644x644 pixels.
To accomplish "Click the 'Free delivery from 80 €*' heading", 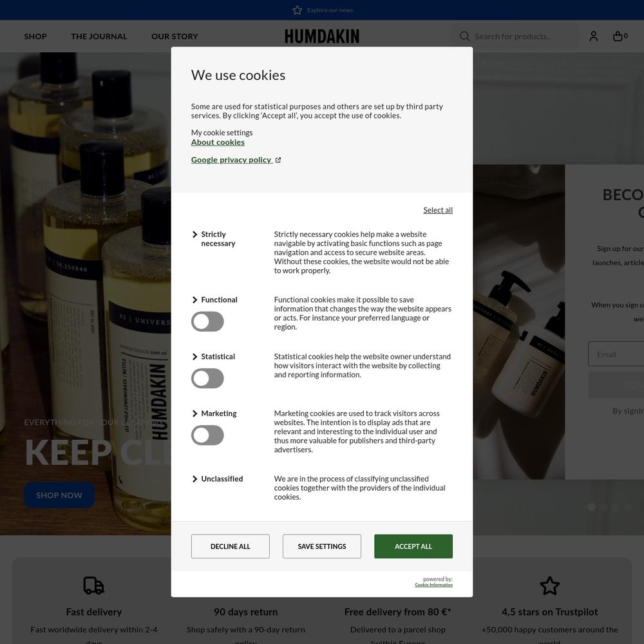I will point(397,612).
